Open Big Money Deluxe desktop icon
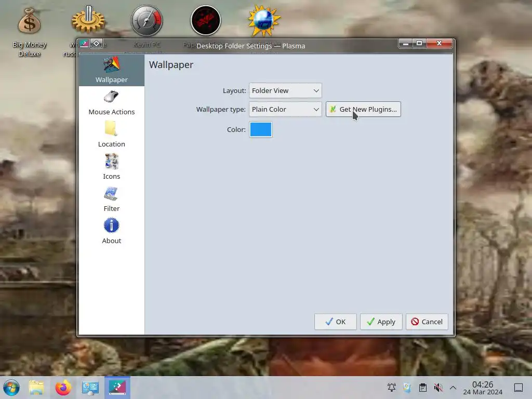 tap(30, 32)
